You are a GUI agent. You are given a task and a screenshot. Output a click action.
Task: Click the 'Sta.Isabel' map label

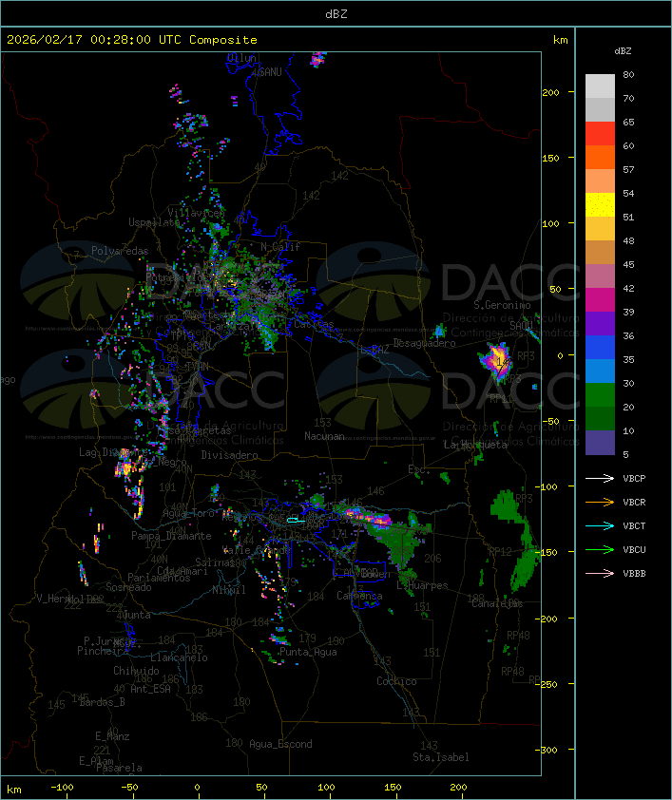[440, 757]
